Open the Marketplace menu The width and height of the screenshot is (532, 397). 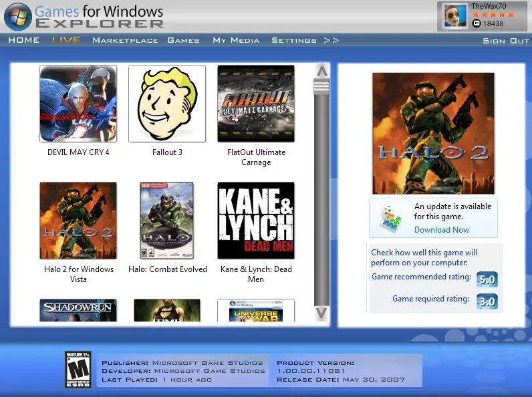(125, 40)
